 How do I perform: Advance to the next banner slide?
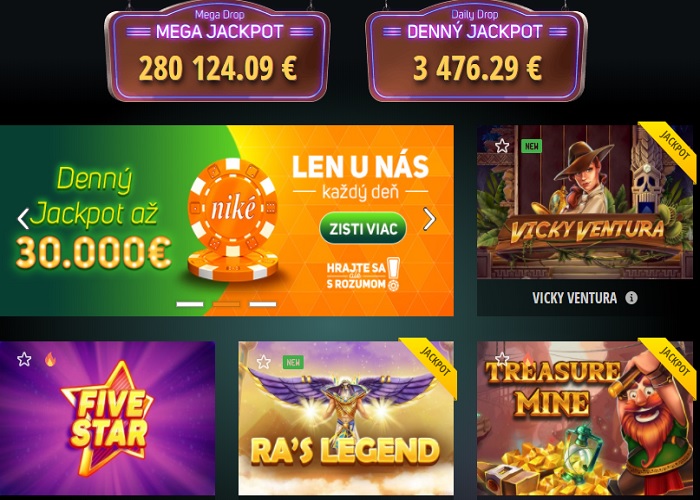[x=429, y=219]
